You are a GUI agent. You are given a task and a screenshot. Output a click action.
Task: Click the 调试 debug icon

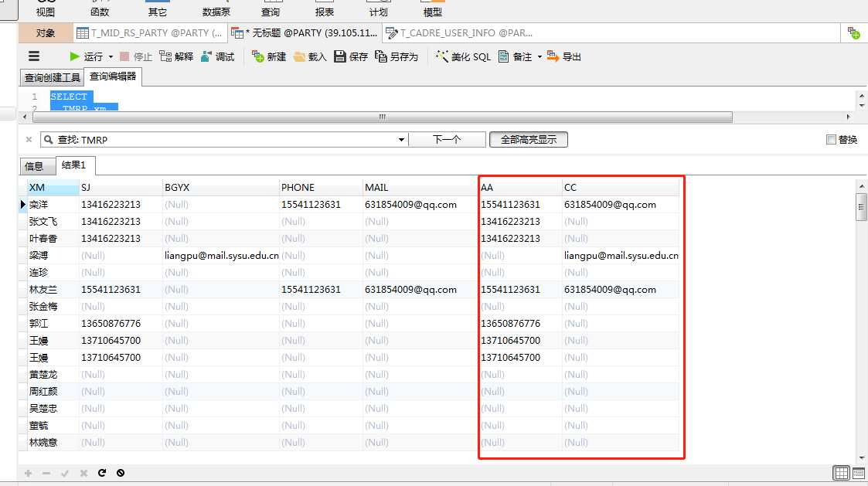click(x=206, y=56)
